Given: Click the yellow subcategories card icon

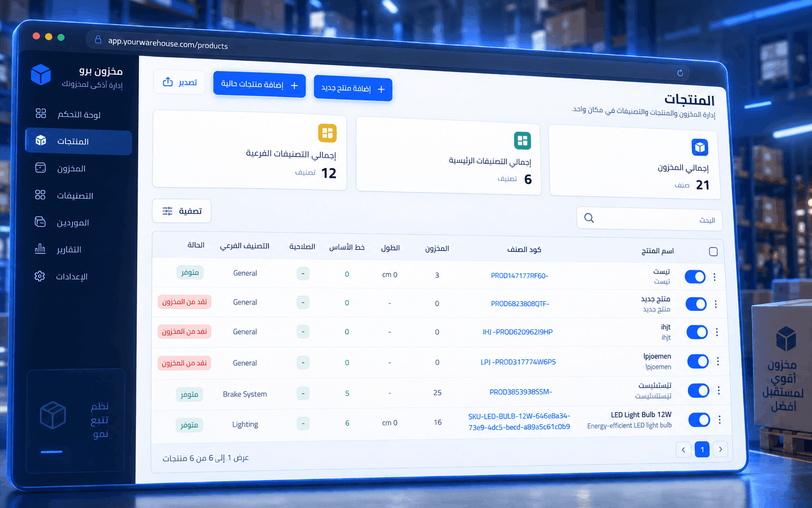Looking at the screenshot, I should 328,133.
